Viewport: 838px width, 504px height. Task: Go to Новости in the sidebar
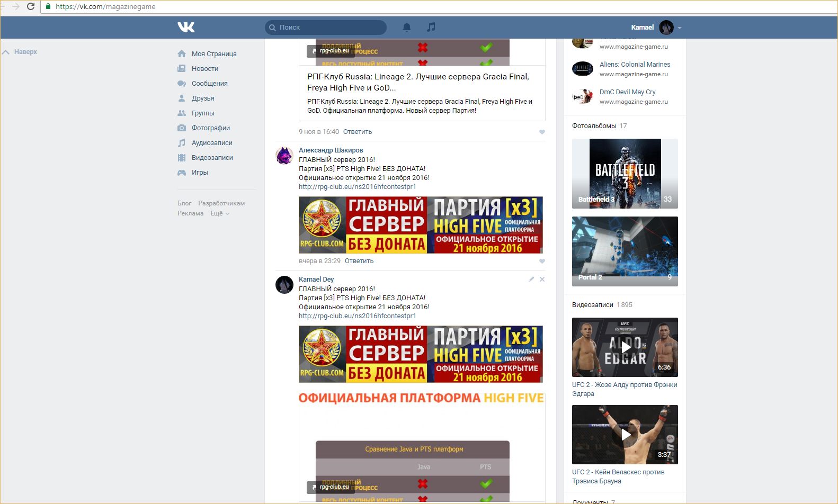205,68
